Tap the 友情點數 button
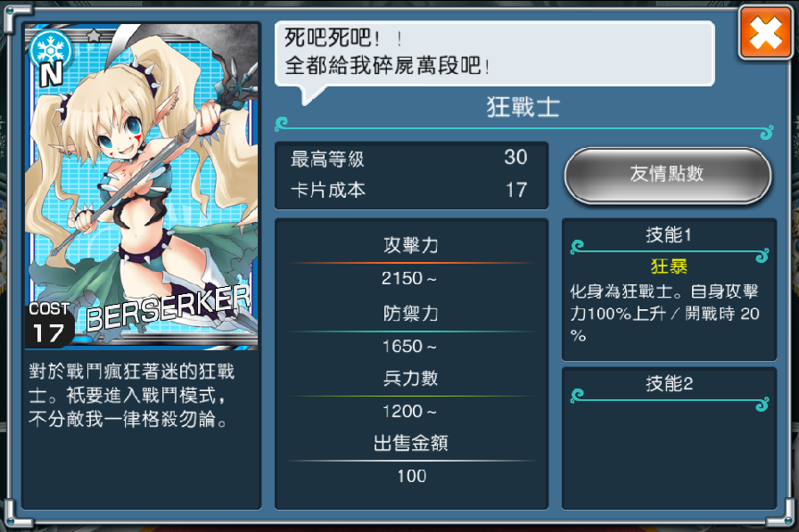The image size is (799, 532). [668, 176]
